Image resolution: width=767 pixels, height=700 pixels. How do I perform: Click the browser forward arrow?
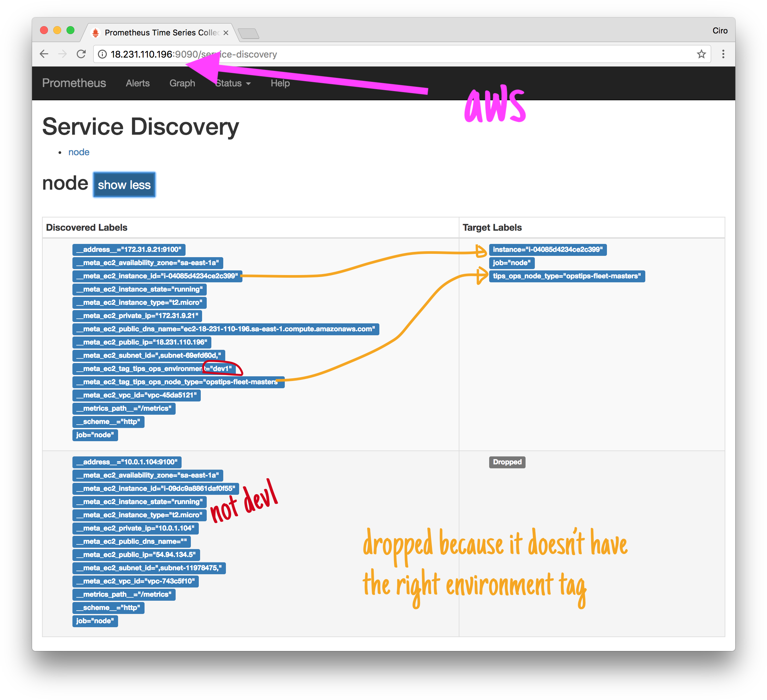tap(63, 54)
